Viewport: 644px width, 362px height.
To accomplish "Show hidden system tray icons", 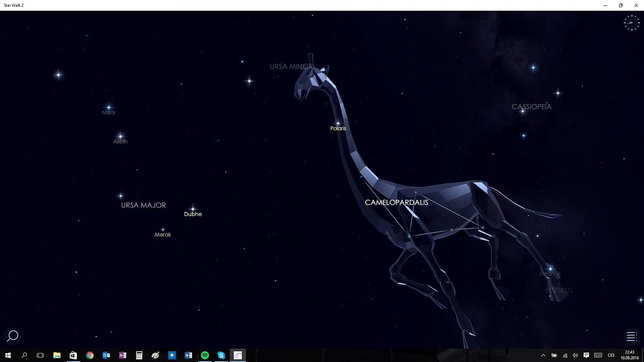I will coord(543,355).
